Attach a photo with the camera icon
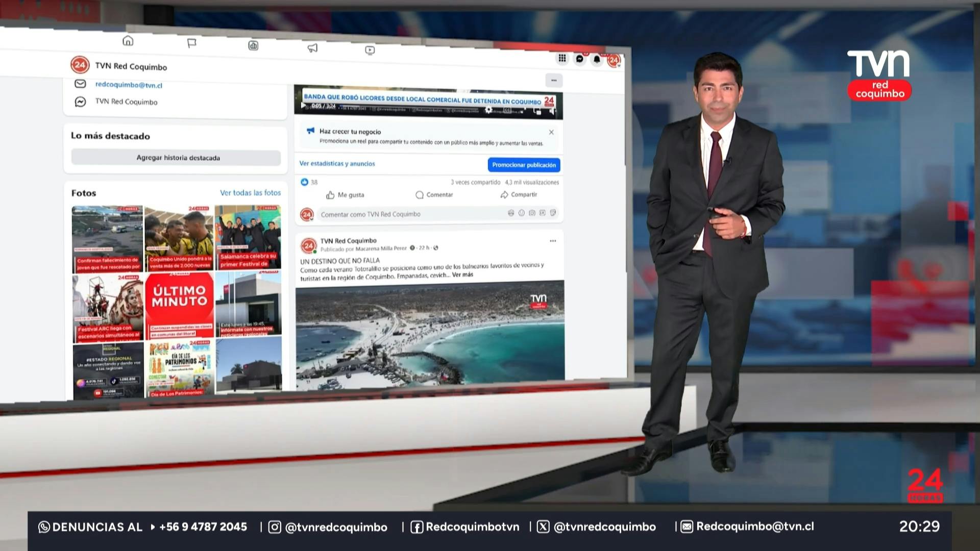The height and width of the screenshot is (551, 980). pos(532,213)
